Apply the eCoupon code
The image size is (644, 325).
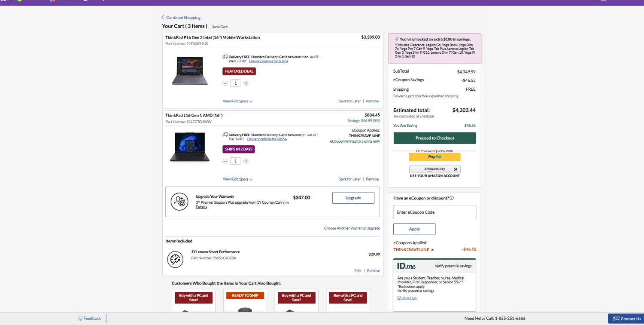(414, 229)
